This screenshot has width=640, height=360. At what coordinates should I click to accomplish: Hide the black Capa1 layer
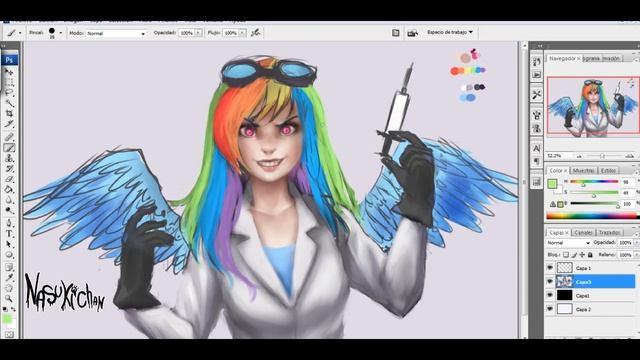point(550,295)
